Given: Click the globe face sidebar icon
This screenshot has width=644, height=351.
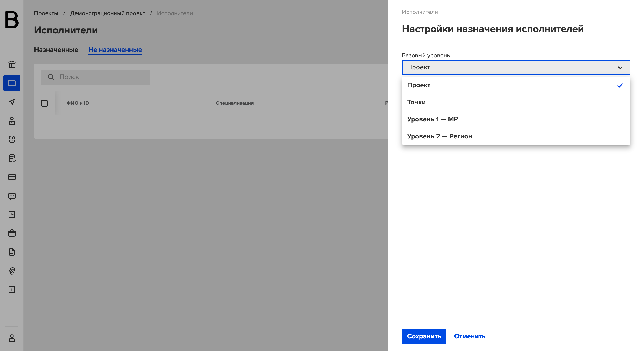Looking at the screenshot, I should coord(12,139).
